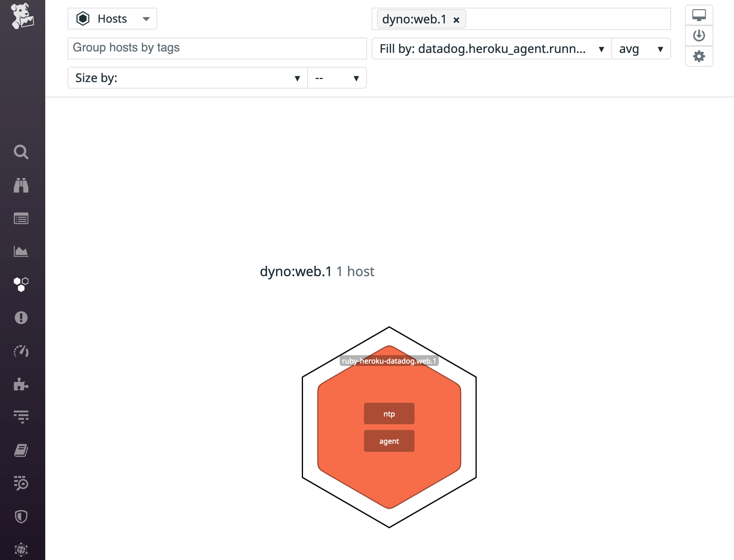734x560 pixels.
Task: Open Security via the shield icon
Action: click(x=21, y=517)
